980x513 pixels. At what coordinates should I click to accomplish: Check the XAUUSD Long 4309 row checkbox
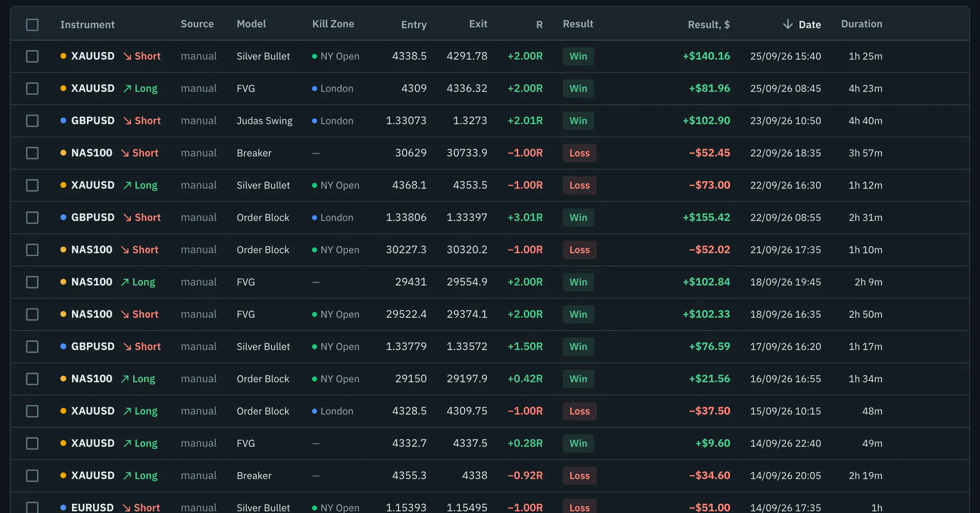click(x=32, y=89)
